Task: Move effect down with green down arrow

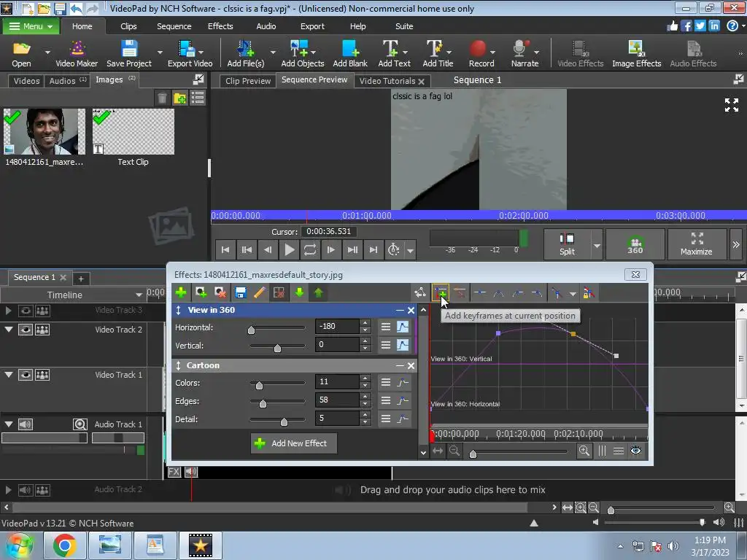Action: [x=299, y=292]
